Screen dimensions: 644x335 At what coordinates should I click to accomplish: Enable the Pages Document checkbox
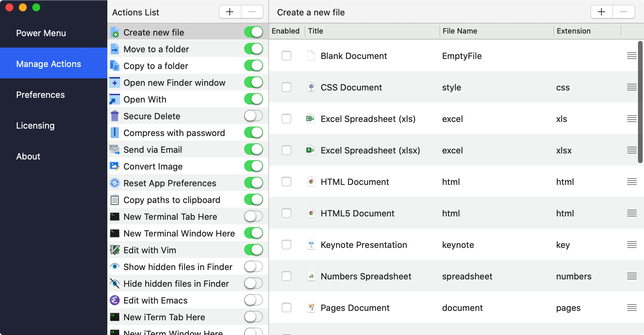coord(286,308)
